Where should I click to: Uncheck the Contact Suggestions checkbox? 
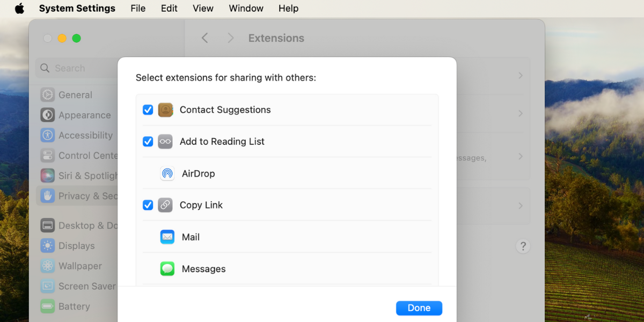(148, 110)
